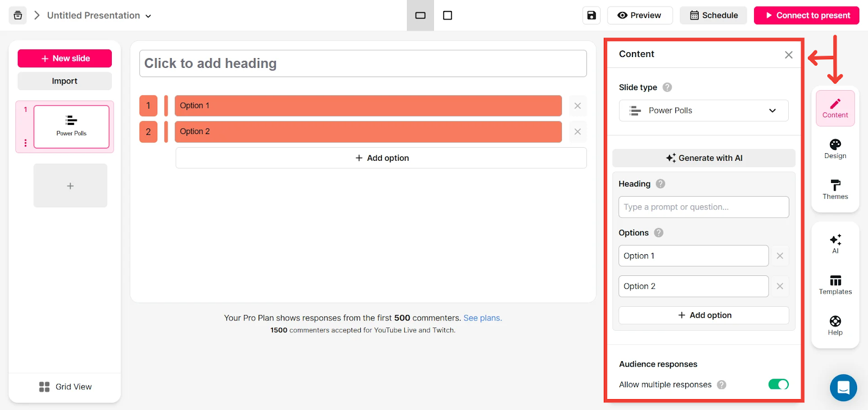Click the Heading prompt input field
Image resolution: width=868 pixels, height=410 pixels.
click(x=704, y=207)
